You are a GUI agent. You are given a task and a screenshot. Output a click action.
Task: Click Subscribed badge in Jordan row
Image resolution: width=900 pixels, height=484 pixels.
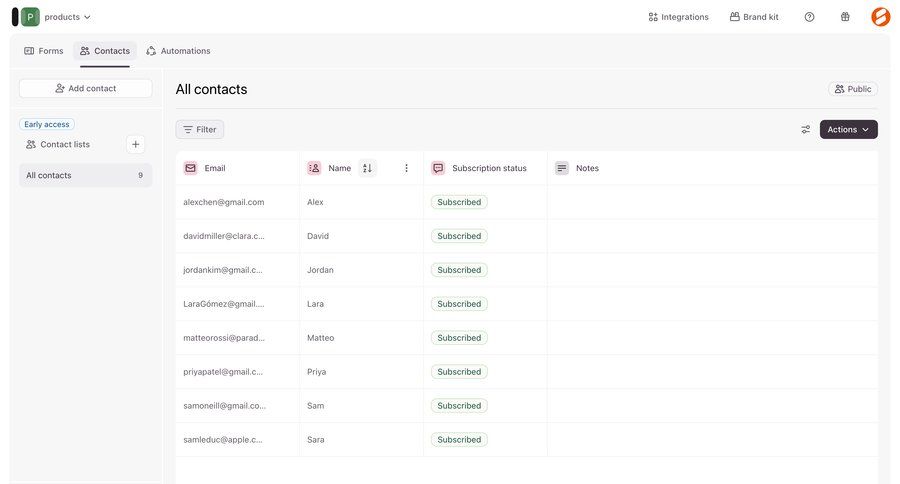point(459,270)
